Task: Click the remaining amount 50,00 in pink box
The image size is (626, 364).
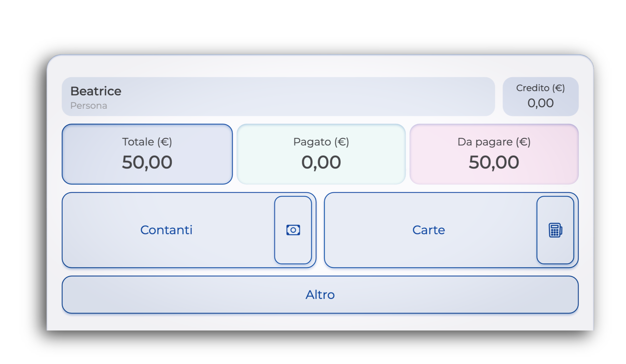Action: click(494, 162)
